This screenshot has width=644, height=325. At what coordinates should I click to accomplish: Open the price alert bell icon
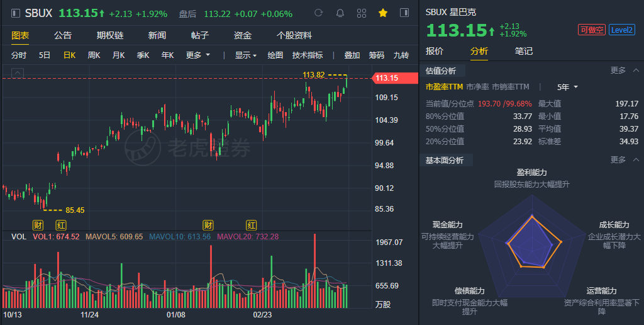[340, 13]
